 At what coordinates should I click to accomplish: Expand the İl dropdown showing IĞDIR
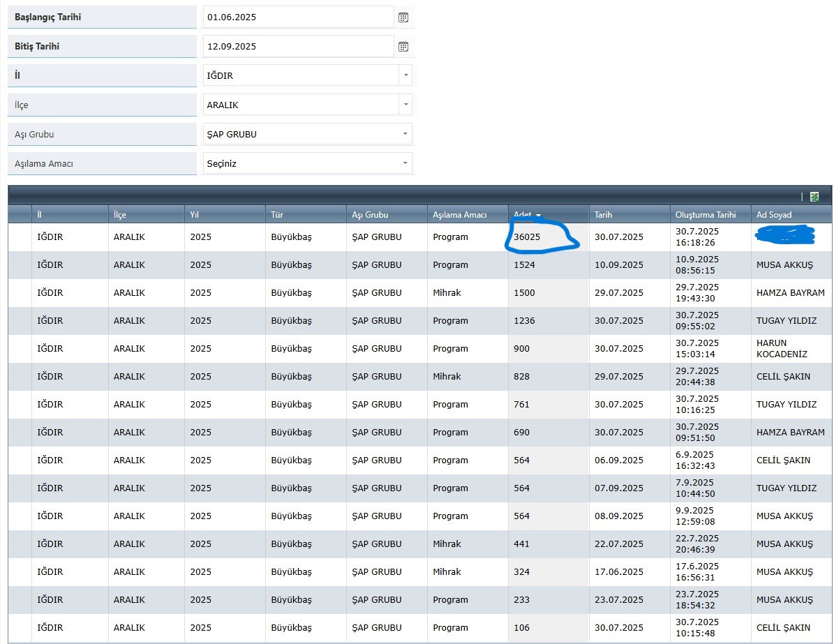[x=405, y=75]
